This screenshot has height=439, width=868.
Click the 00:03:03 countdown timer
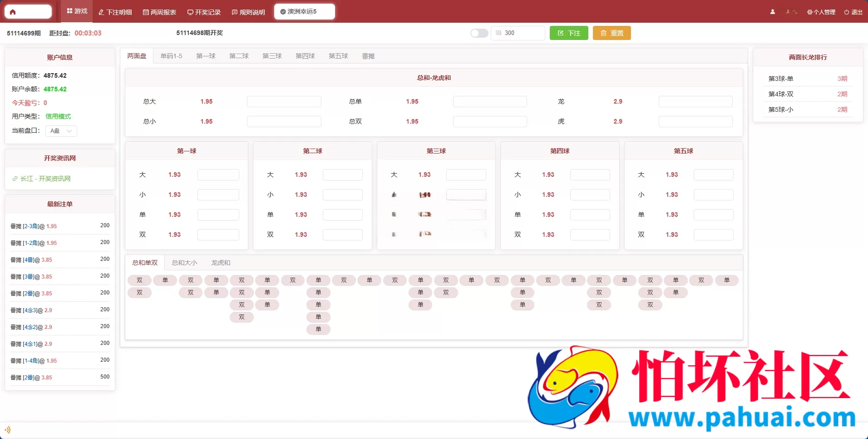(x=88, y=33)
